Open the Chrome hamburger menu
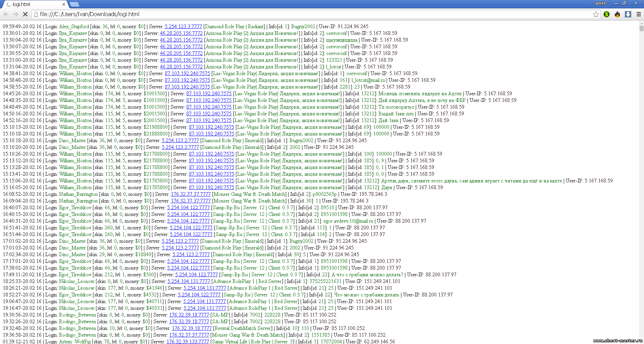Screen dimensions: 644x344 tap(639, 14)
